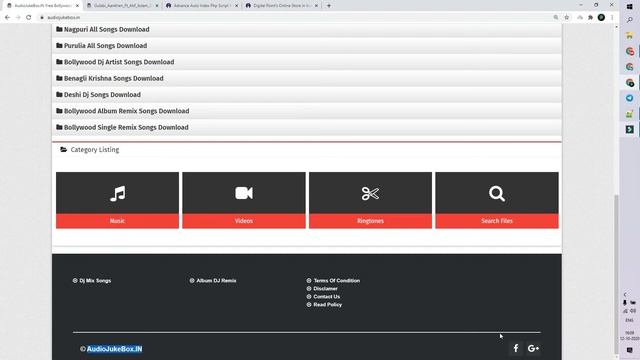640x360 pixels.
Task: Reload the page with the refresh icon
Action: (x=29, y=18)
